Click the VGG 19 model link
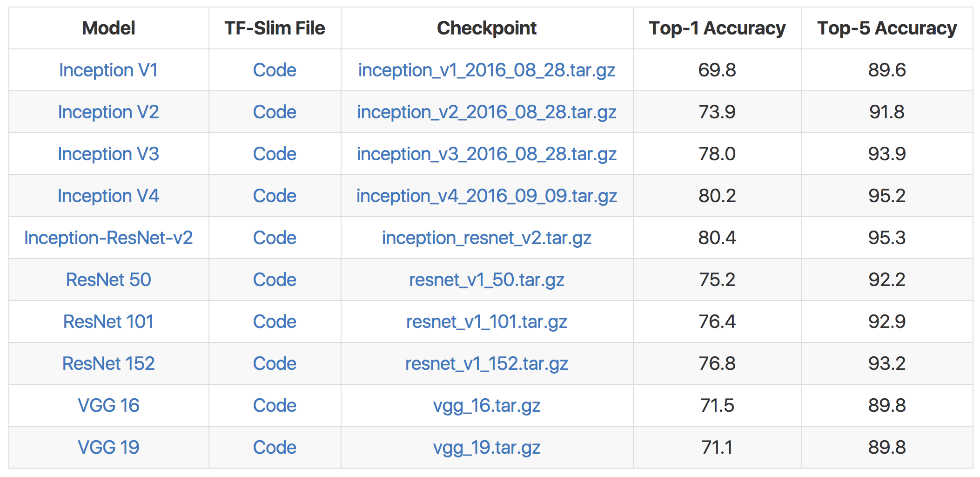Screen dimensions: 980x477 point(108,448)
